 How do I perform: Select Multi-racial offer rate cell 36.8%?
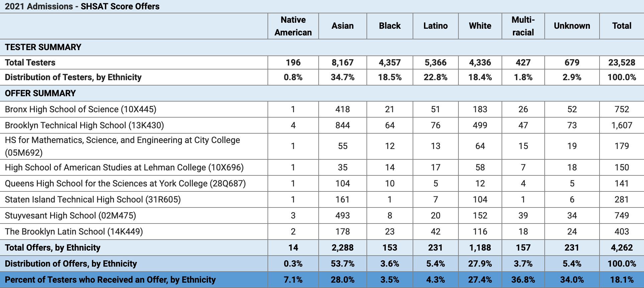point(523,280)
